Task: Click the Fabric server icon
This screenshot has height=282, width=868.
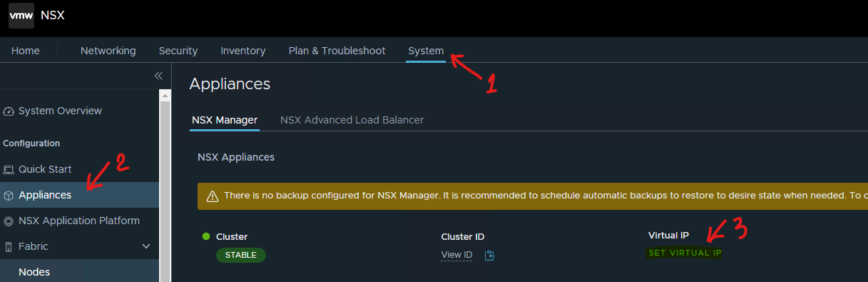Action: pos(9,247)
